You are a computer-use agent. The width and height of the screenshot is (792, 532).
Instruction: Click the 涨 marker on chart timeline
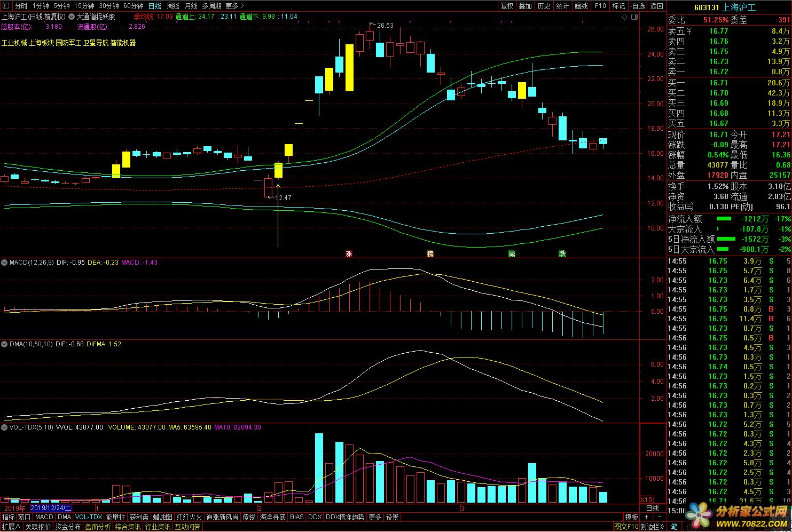(x=349, y=254)
